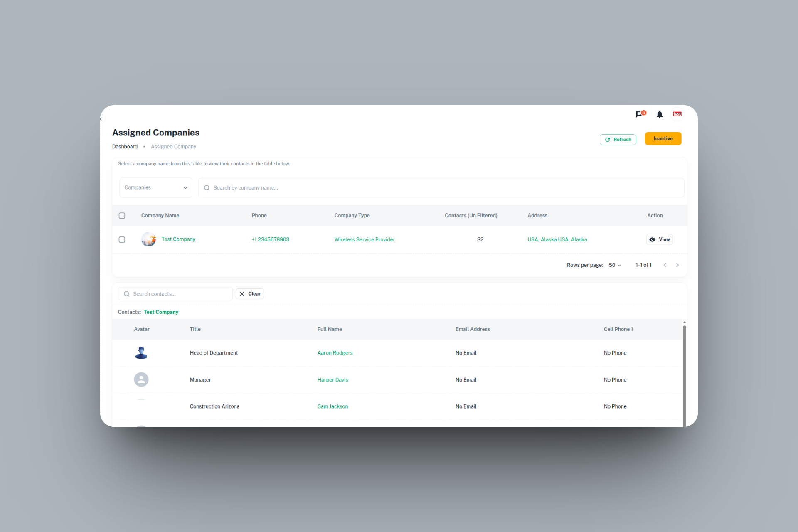Click the Company Type column header
The height and width of the screenshot is (532, 798).
tap(352, 216)
